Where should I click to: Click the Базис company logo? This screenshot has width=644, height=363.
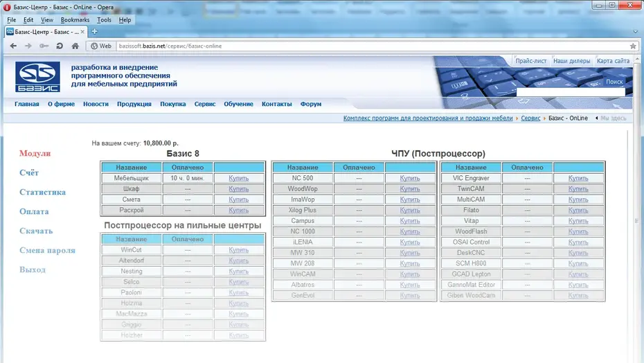coord(37,77)
